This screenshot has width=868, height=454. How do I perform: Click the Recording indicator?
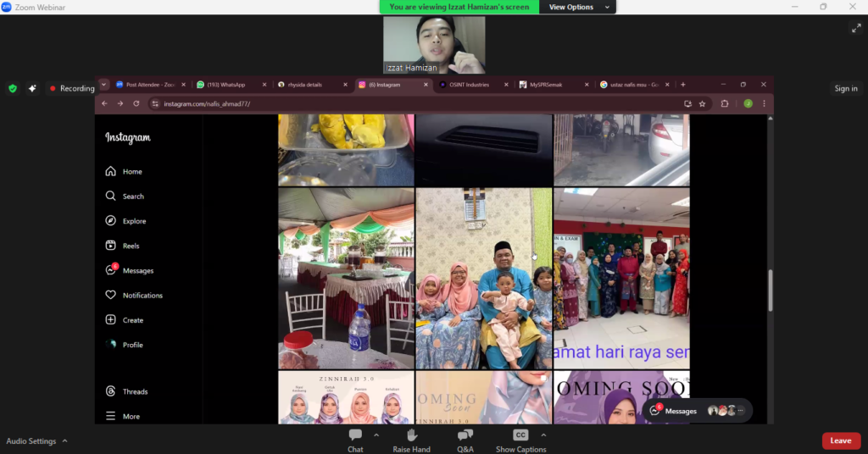tap(72, 88)
